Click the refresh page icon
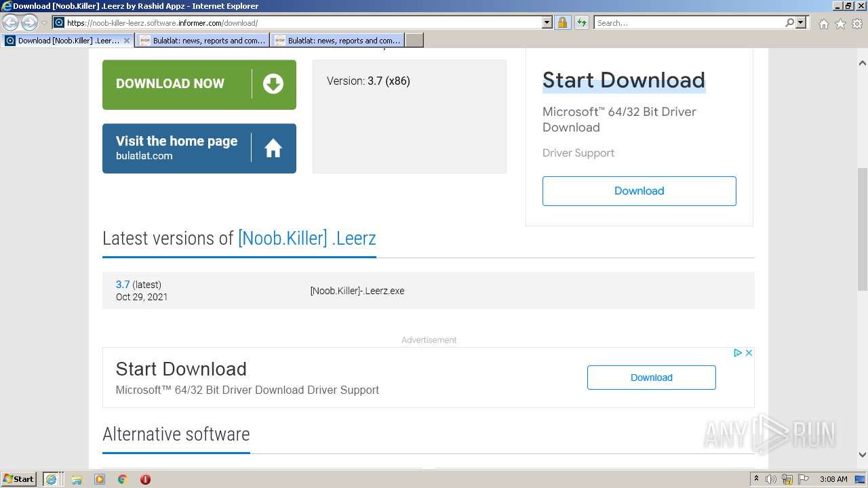The image size is (868, 488). coord(582,23)
